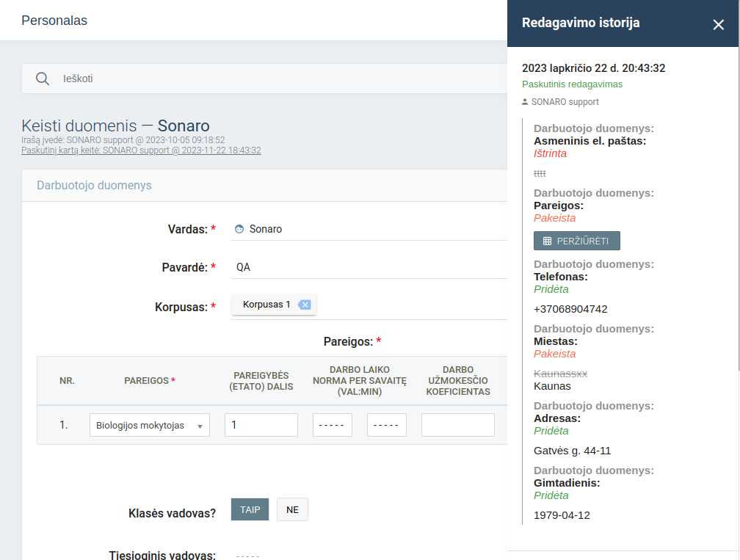Click the SONARO support user icon

[526, 102]
